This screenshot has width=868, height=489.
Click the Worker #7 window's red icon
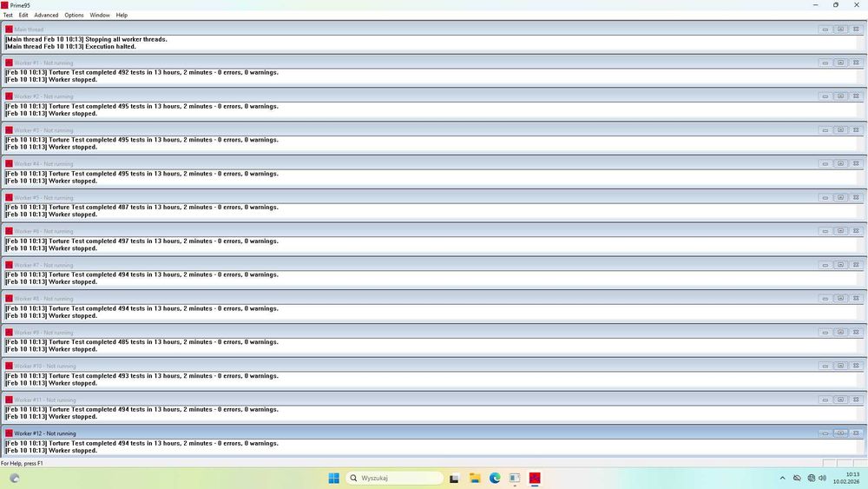coord(9,265)
